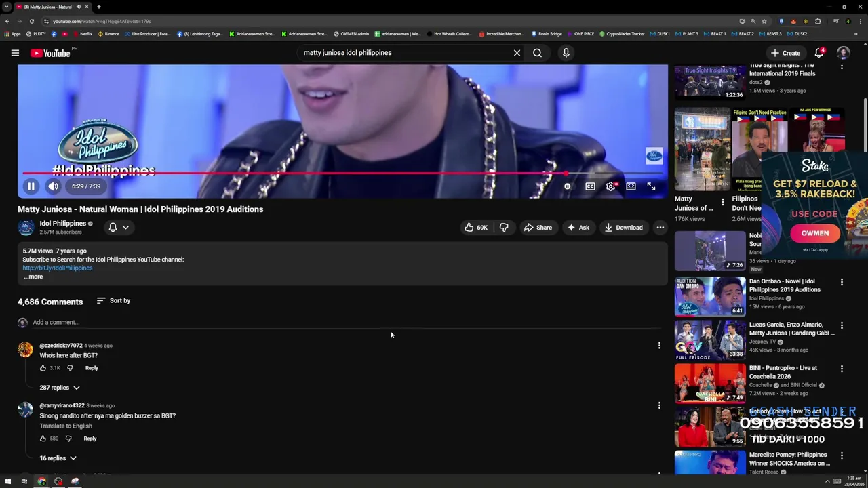This screenshot has height=488, width=868.
Task: Click Translate to English
Action: click(x=66, y=426)
